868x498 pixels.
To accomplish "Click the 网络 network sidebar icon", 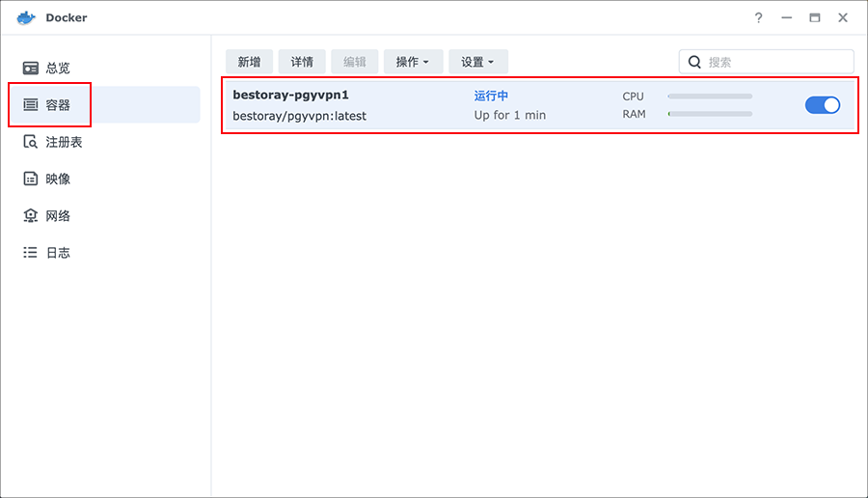I will pyautogui.click(x=31, y=215).
